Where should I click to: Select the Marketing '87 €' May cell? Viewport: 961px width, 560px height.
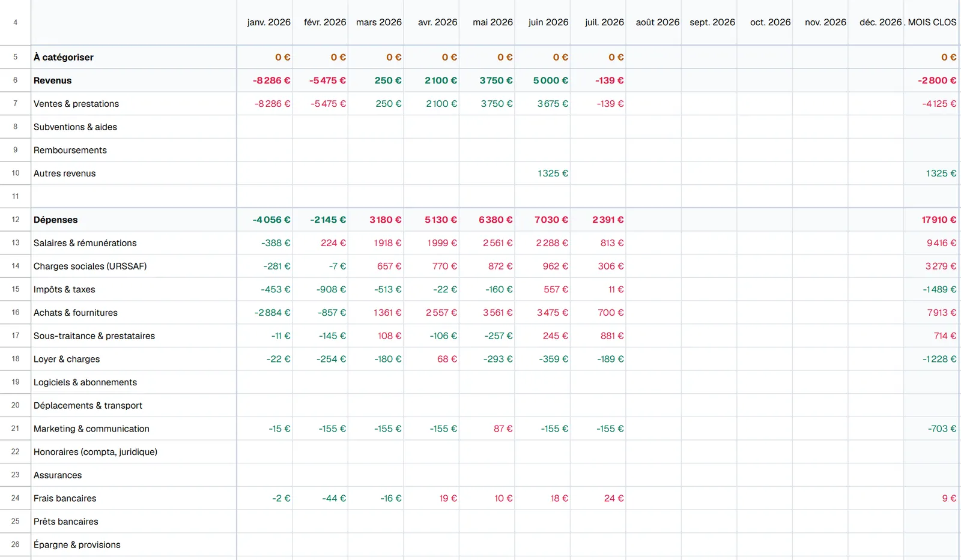487,429
